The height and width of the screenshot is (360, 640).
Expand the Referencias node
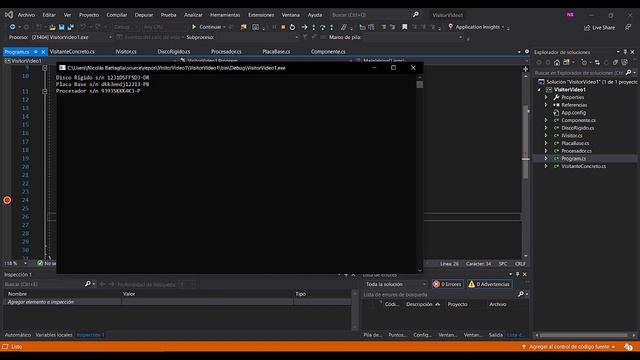[546, 105]
